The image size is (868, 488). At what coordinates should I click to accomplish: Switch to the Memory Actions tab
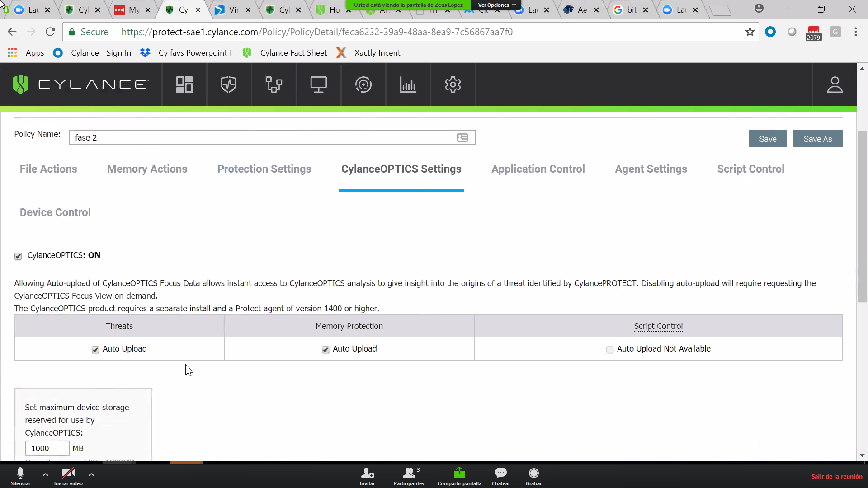pyautogui.click(x=147, y=169)
